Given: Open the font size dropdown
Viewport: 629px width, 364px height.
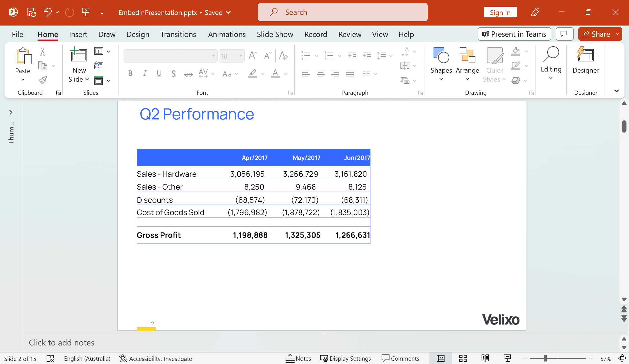Looking at the screenshot, I should pyautogui.click(x=241, y=56).
